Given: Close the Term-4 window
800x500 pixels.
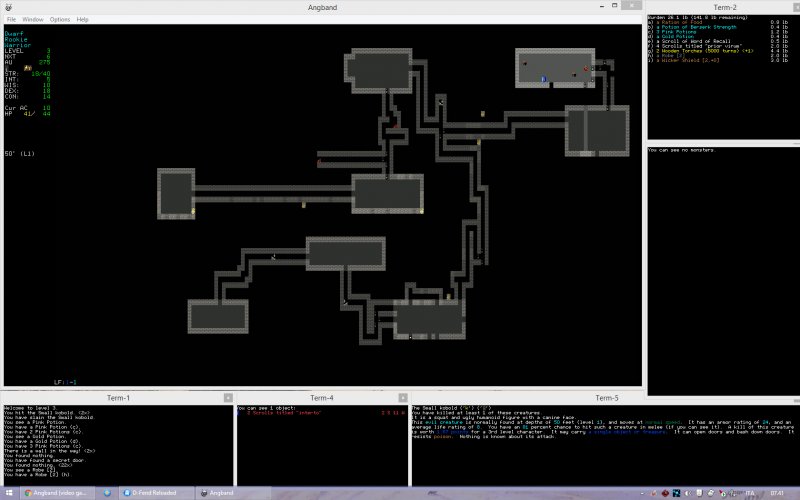Looking at the screenshot, I should [x=403, y=397].
